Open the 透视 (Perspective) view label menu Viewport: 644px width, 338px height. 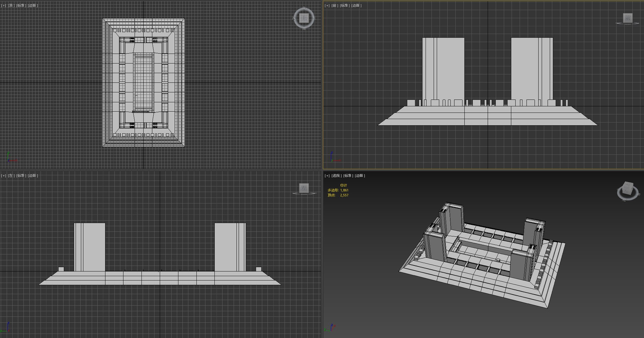[336, 175]
